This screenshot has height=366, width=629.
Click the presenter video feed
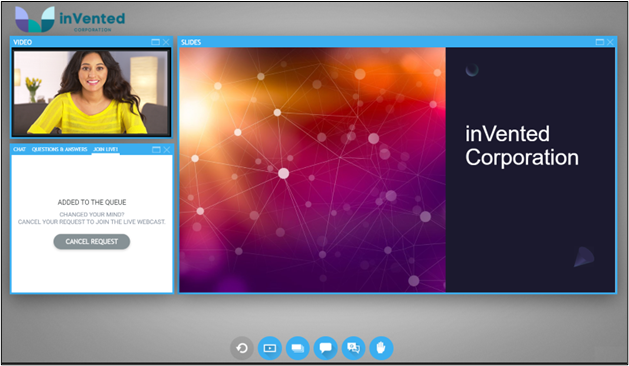pos(91,92)
